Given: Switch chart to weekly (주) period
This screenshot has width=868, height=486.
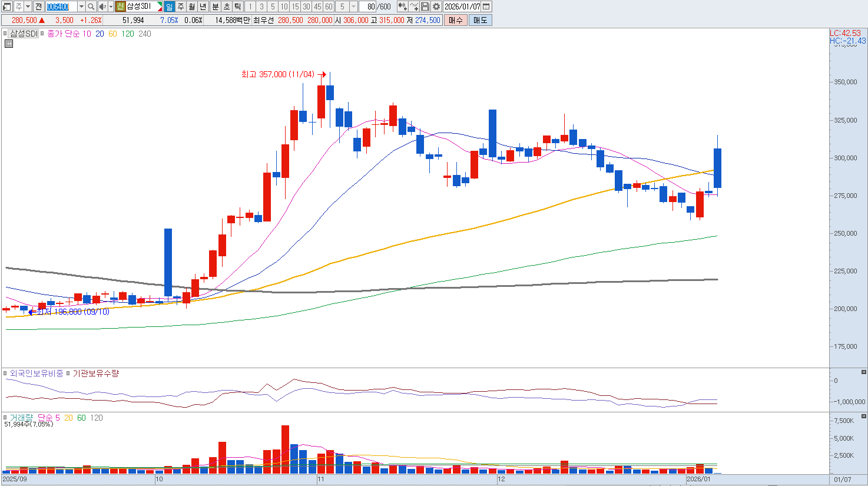Looking at the screenshot, I should pyautogui.click(x=181, y=6).
